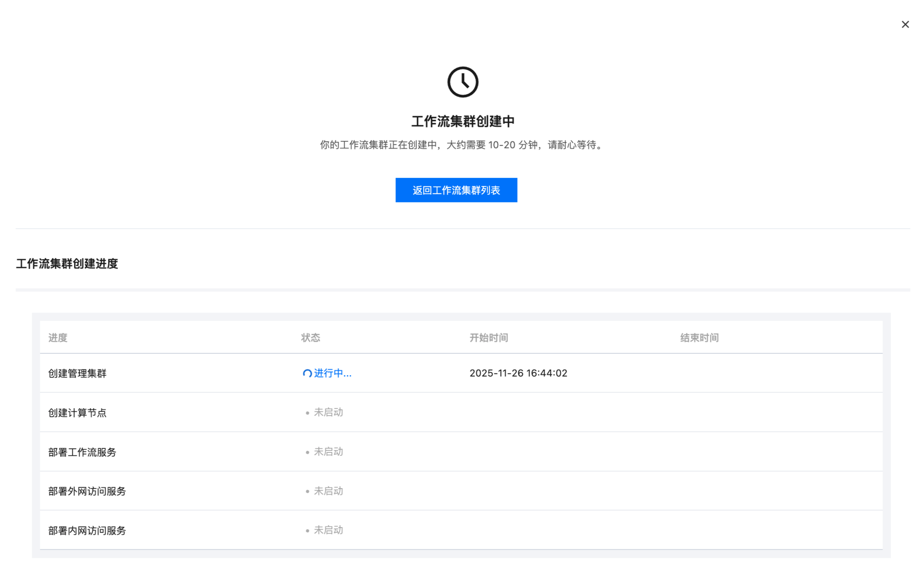This screenshot has width=924, height=573.
Task: Click the 未启动 status dot for 部署外网访问服务
Action: 307,492
